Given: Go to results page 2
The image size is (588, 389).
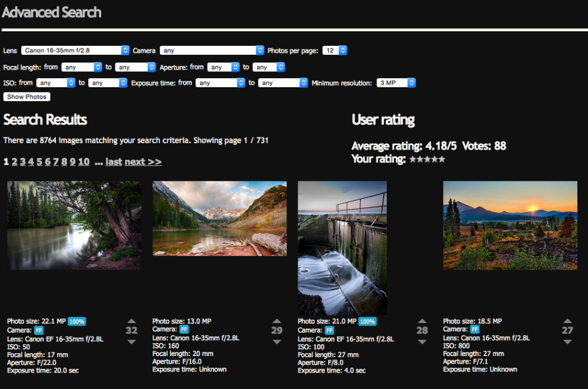Looking at the screenshot, I should pos(14,162).
